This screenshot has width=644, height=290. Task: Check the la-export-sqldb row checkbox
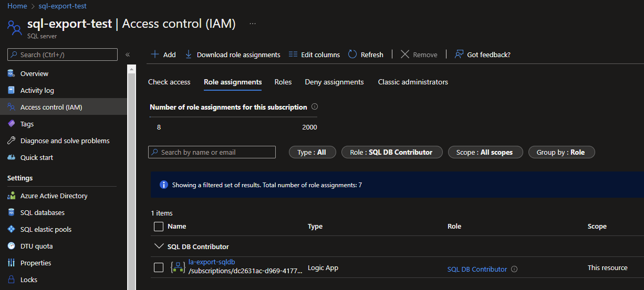pos(159,267)
